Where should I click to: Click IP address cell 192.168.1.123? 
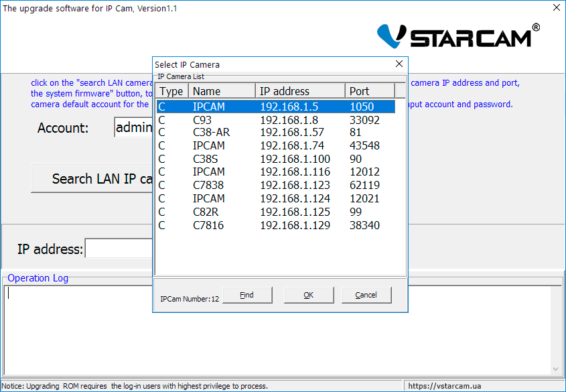[x=295, y=185]
